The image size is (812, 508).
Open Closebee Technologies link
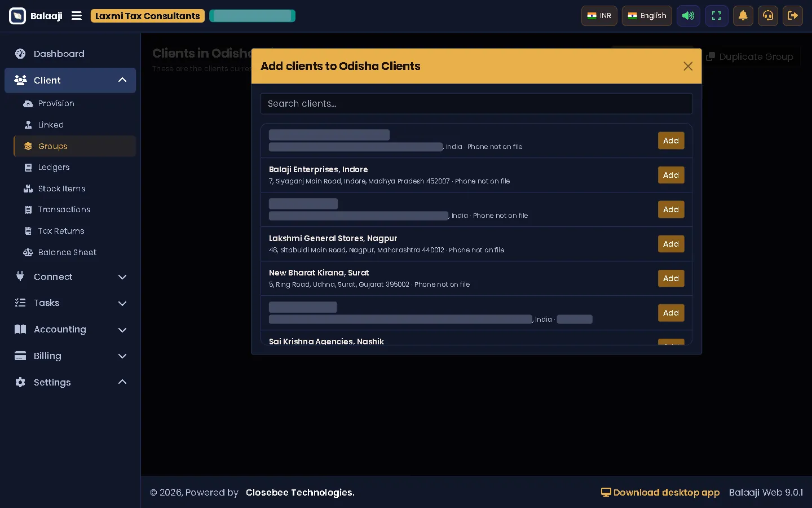[300, 492]
